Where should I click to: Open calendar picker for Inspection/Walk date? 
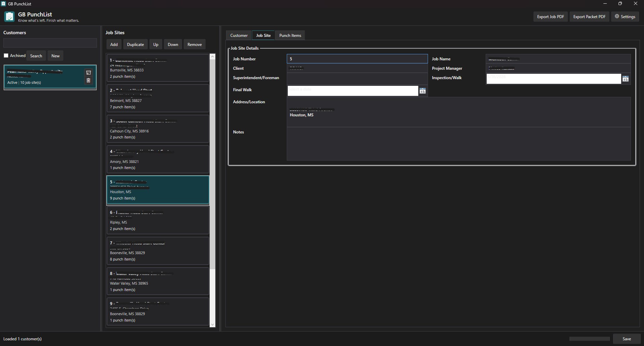pos(626,79)
